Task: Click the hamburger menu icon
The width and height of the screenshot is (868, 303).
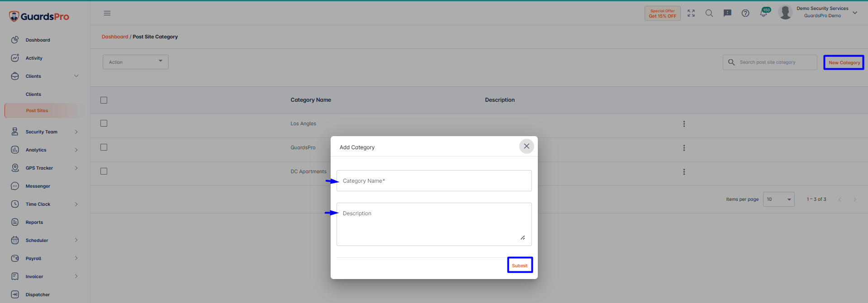Action: 107,13
